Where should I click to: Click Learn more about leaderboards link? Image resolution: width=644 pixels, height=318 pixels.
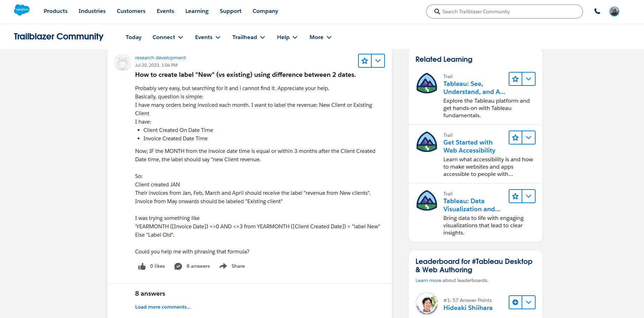click(428, 281)
